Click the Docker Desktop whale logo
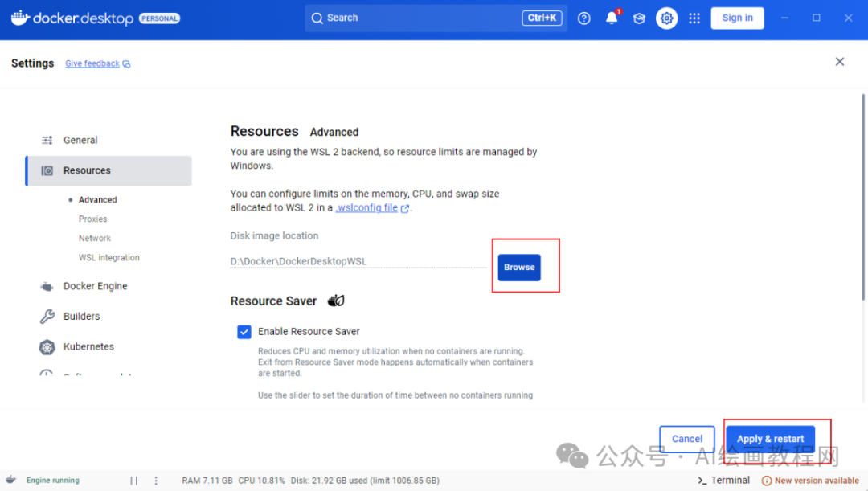Viewport: 868px width, 491px height. point(20,18)
